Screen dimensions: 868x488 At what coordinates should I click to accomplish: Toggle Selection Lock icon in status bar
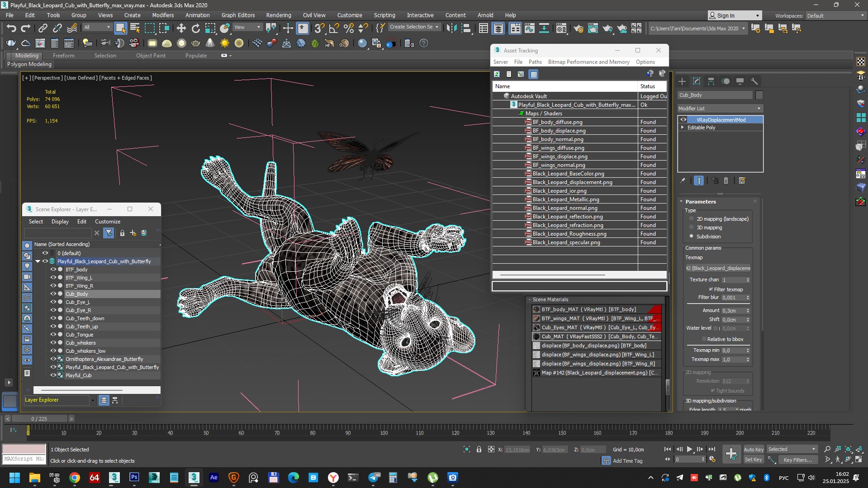coord(479,449)
